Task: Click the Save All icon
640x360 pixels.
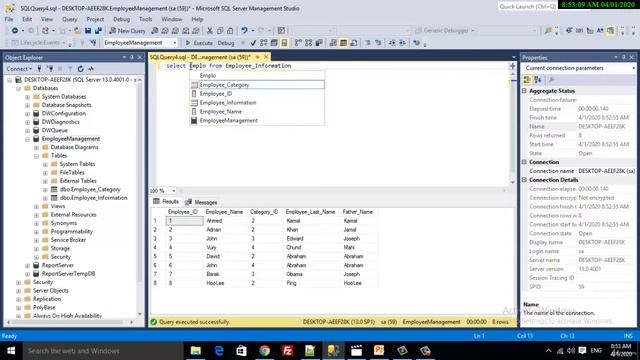Action: pyautogui.click(x=98, y=31)
